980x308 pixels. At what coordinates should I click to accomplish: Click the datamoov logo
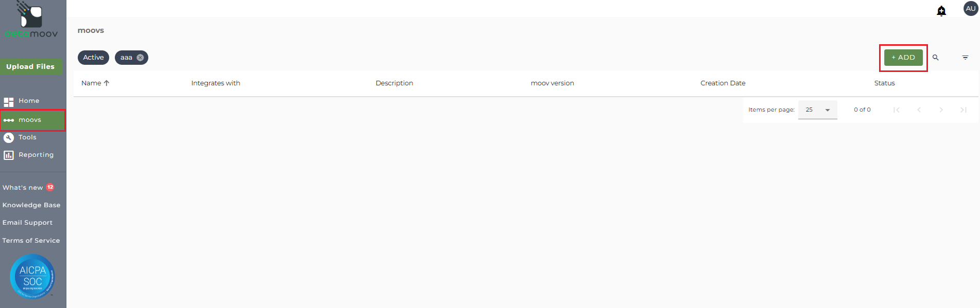[31, 20]
